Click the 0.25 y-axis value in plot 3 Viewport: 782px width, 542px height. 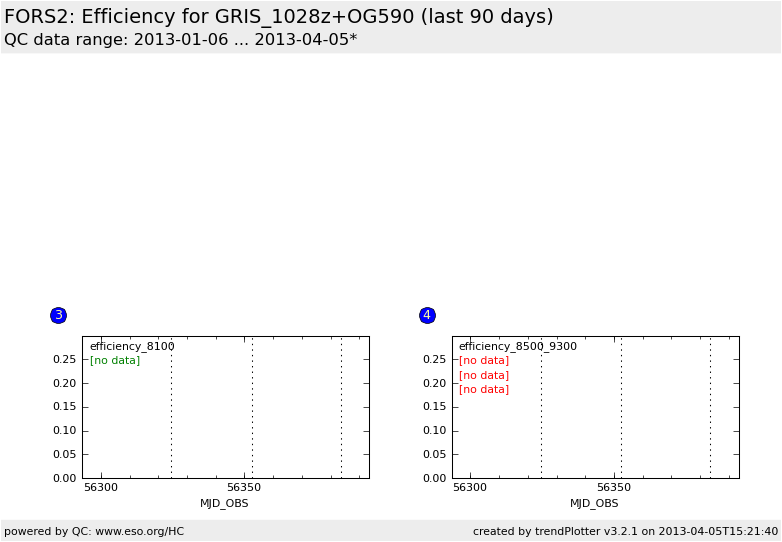(64, 360)
